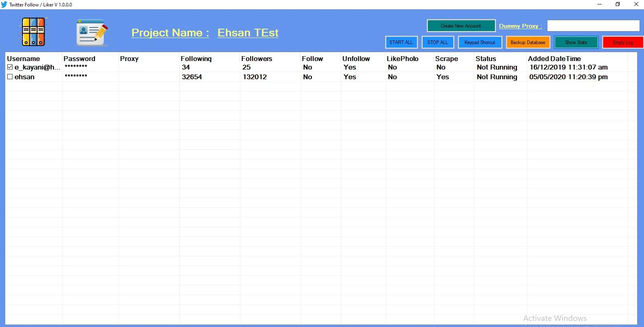
Task: Click Backup Database button
Action: click(x=528, y=42)
